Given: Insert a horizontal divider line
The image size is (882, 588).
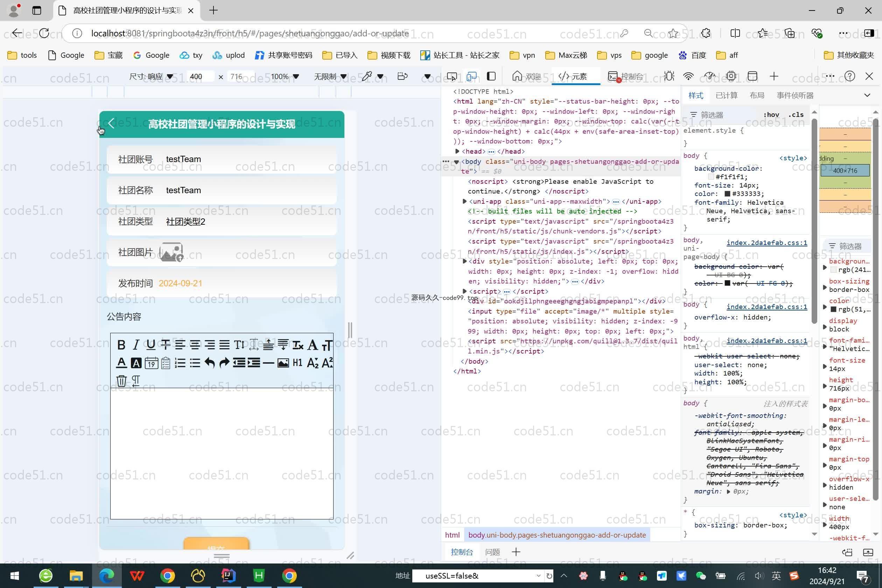Looking at the screenshot, I should (268, 363).
